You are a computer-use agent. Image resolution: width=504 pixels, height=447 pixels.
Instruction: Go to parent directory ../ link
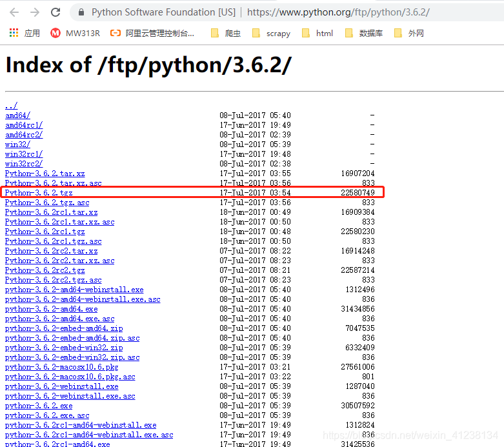[x=11, y=105]
